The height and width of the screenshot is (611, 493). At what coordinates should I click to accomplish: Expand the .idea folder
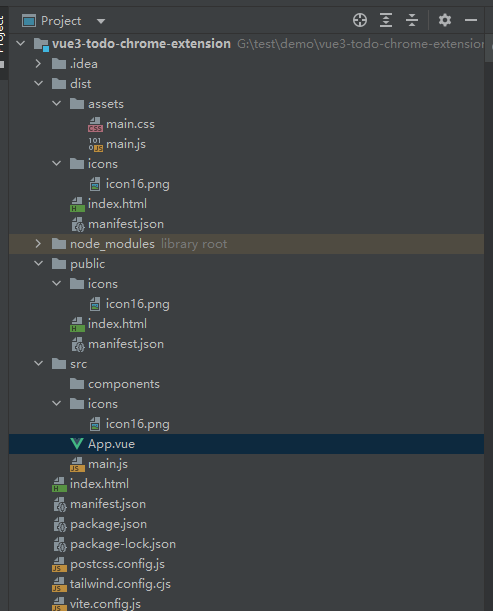click(38, 64)
